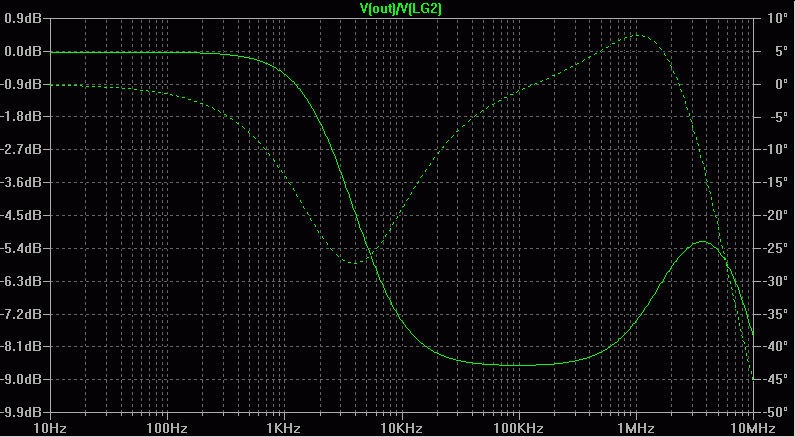Viewport: 795px width, 437px height.
Task: Click the -9.9dB magnitude axis label
Action: pyautogui.click(x=22, y=412)
